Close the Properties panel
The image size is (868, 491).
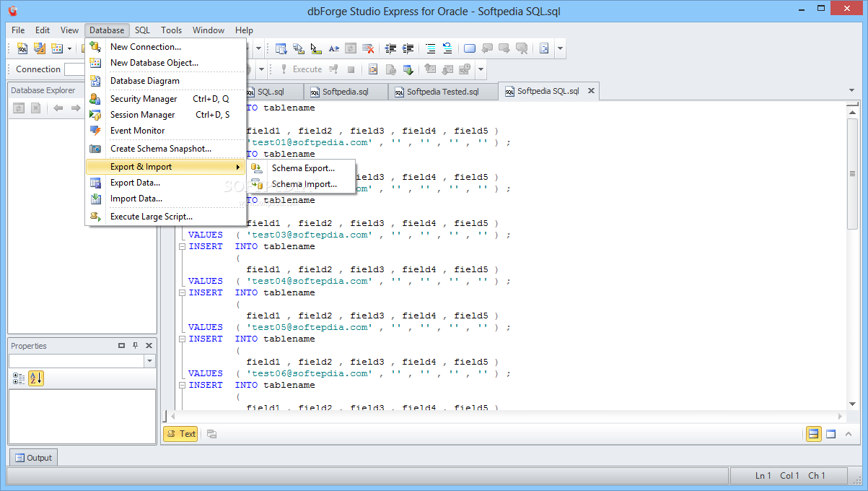tap(149, 346)
